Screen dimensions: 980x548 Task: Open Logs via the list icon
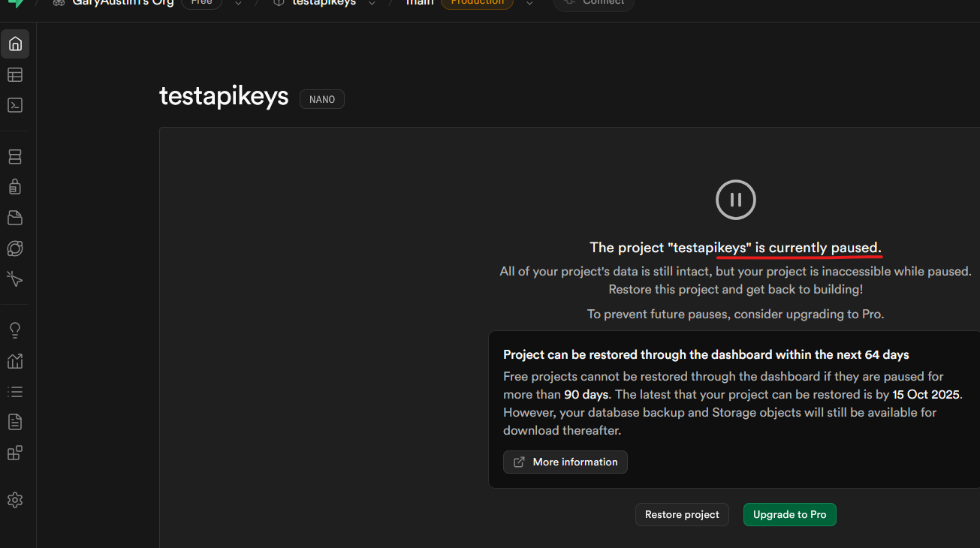click(15, 392)
